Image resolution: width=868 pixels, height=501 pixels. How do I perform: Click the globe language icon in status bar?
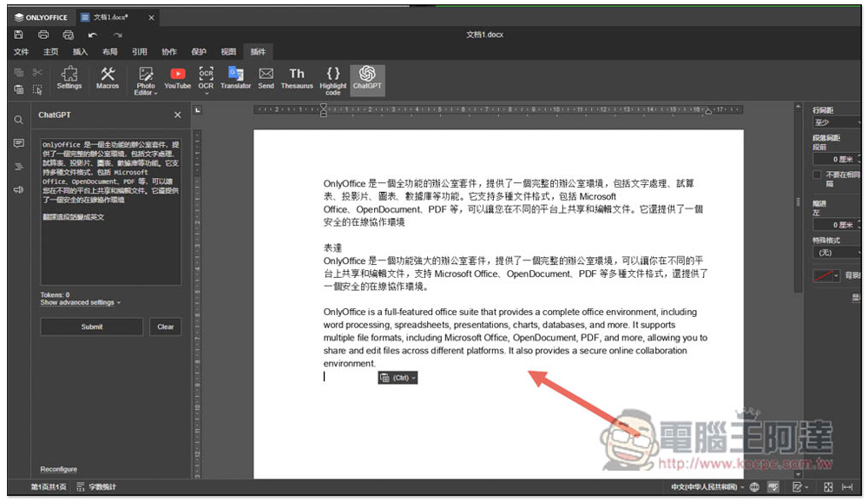click(754, 487)
